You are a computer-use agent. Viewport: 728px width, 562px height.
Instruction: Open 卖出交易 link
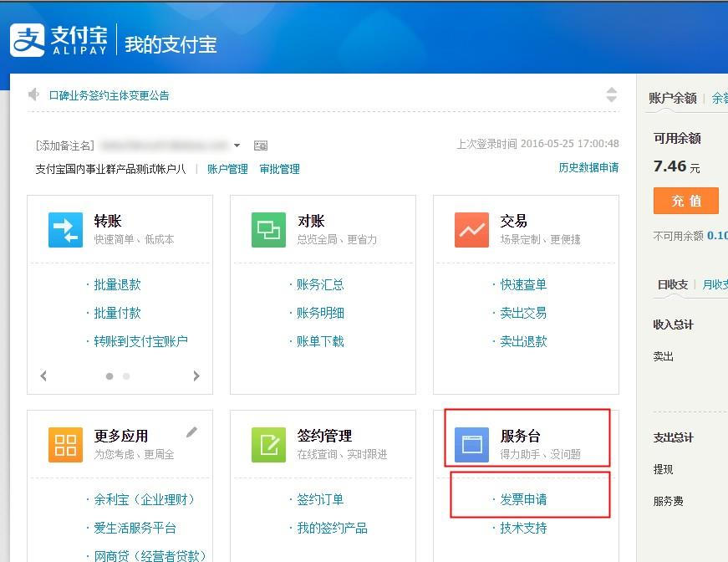523,313
